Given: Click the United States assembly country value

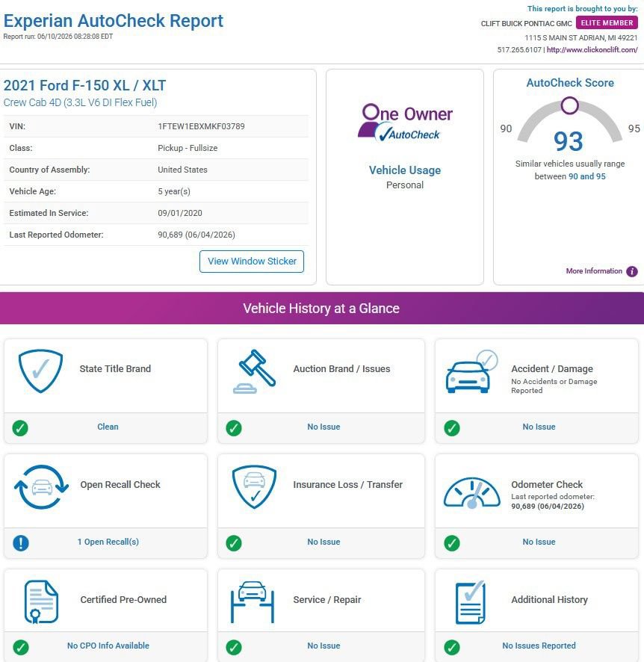Looking at the screenshot, I should click(x=182, y=170).
